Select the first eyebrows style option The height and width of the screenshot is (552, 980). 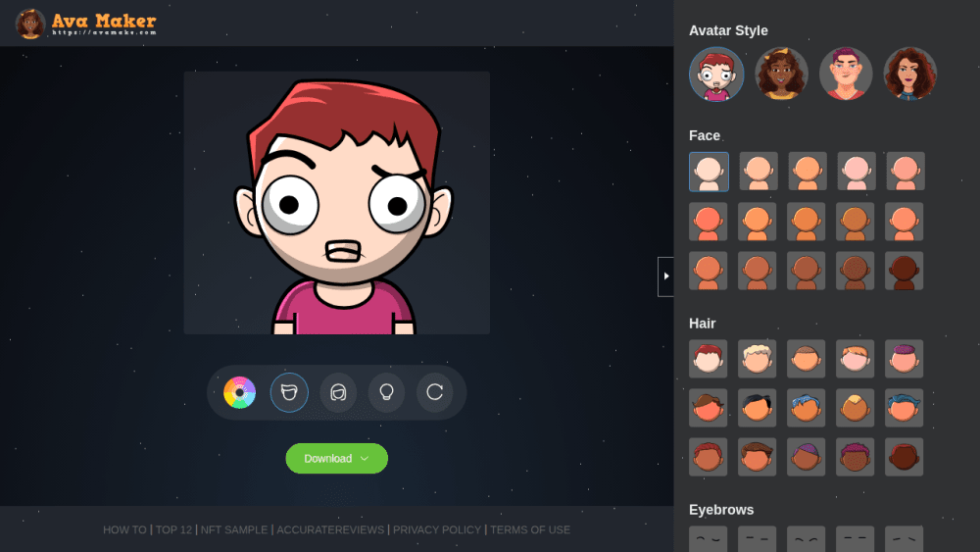click(x=709, y=539)
